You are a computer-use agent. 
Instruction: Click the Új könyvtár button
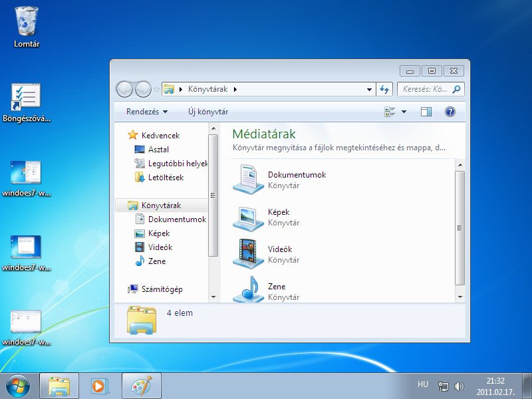[x=208, y=112]
